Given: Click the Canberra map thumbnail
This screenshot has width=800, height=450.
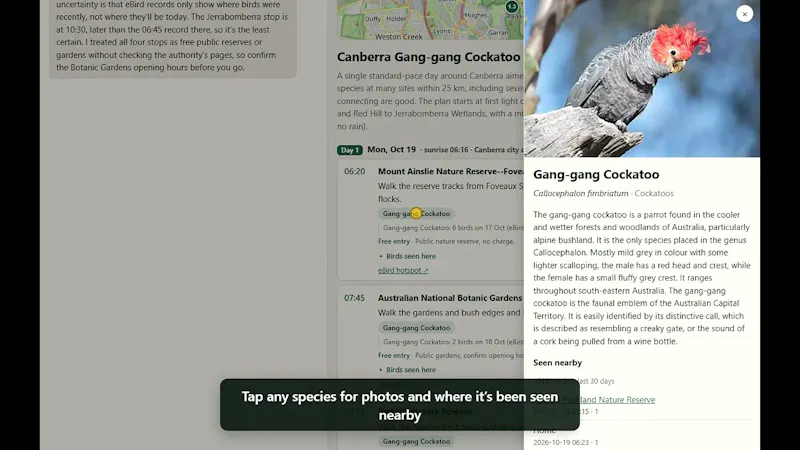Looking at the screenshot, I should [x=430, y=19].
